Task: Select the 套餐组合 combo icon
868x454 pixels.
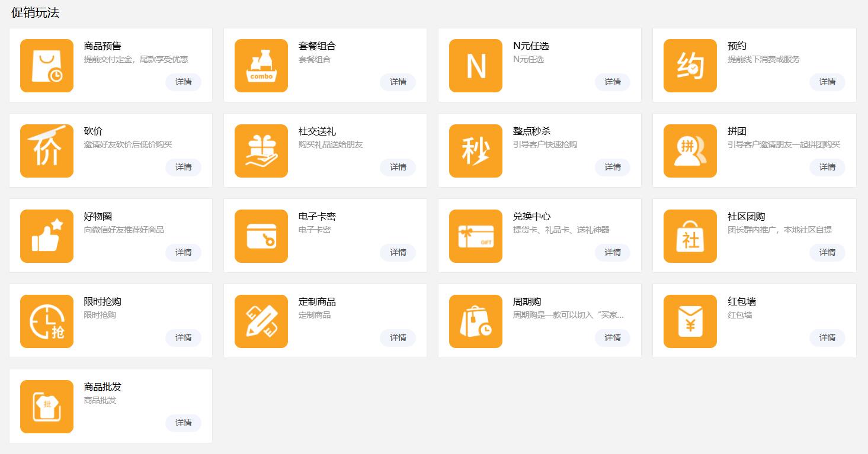Action: (x=261, y=66)
